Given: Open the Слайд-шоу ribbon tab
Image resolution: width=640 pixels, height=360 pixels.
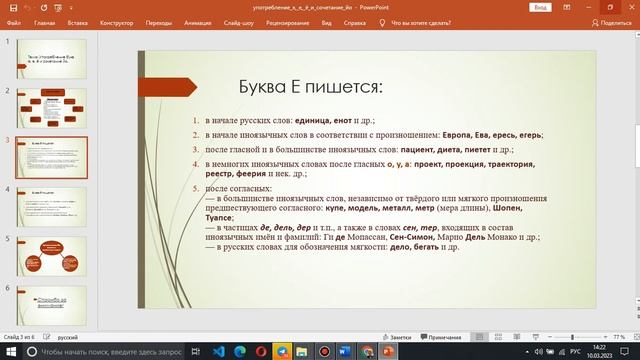Looking at the screenshot, I should coord(239,23).
